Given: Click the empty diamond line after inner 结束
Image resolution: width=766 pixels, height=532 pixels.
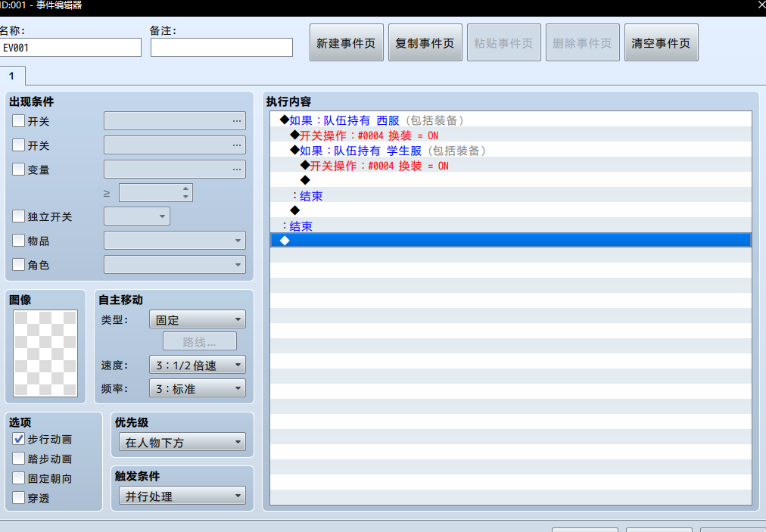Looking at the screenshot, I should coord(510,211).
